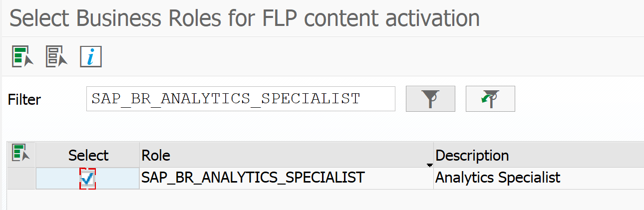Image resolution: width=644 pixels, height=210 pixels.
Task: Click the small arrow in Role header
Action: 429,165
